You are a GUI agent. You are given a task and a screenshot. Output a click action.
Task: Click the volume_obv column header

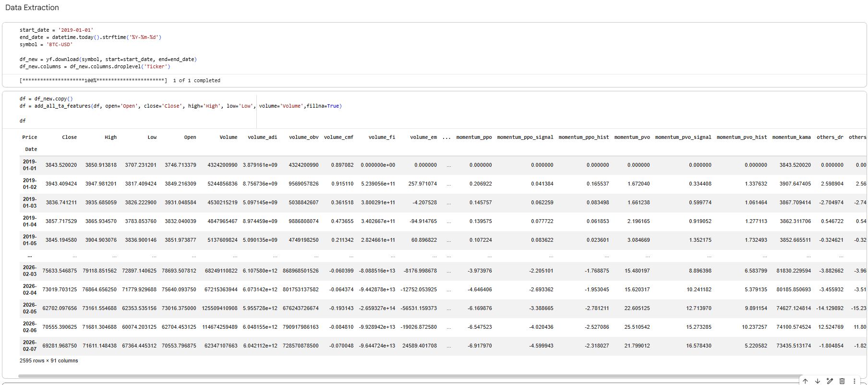click(x=303, y=137)
